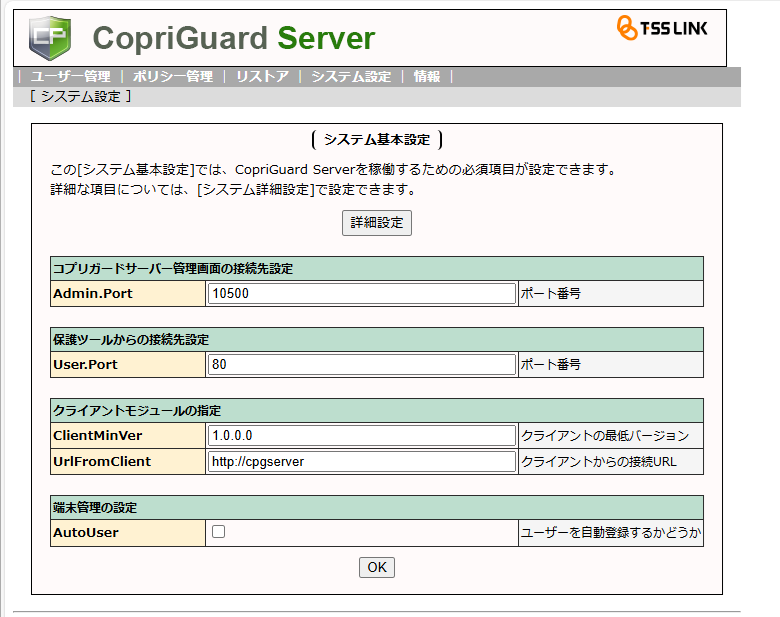Click the CopriGuard shield logo icon
This screenshot has width=780, height=617.
tap(50, 38)
